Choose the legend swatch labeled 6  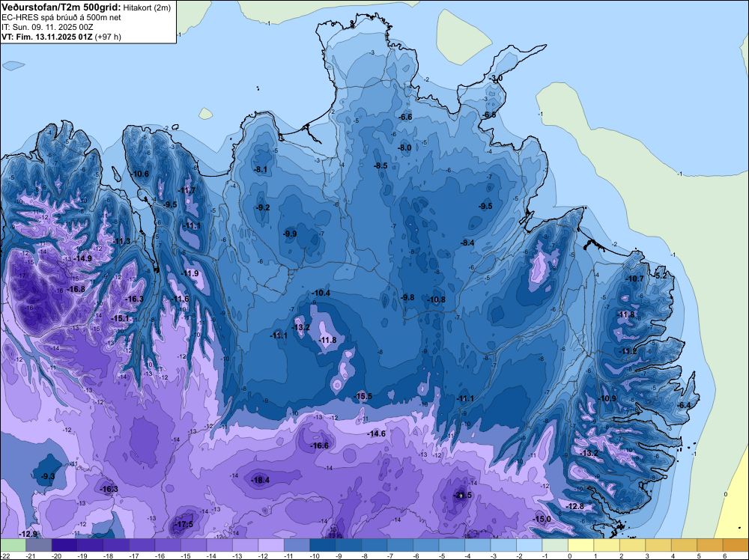736,545
